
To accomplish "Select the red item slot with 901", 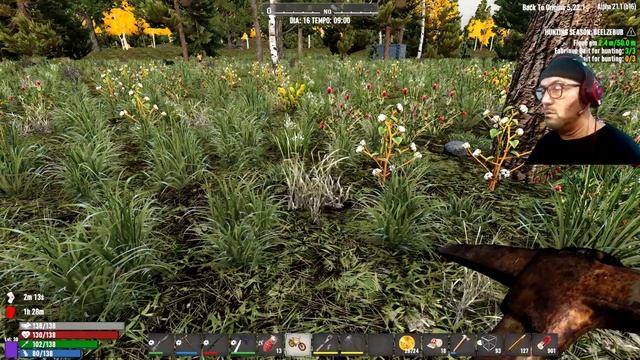I will coord(545,344).
